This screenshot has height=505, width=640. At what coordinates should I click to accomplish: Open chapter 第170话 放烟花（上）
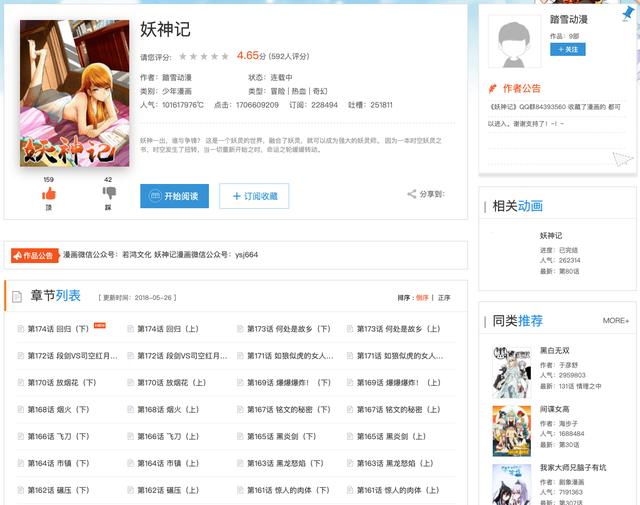tap(172, 383)
